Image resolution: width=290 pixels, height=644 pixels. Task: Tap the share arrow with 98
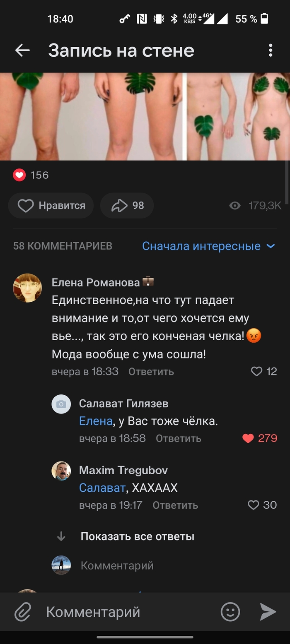pos(127,206)
